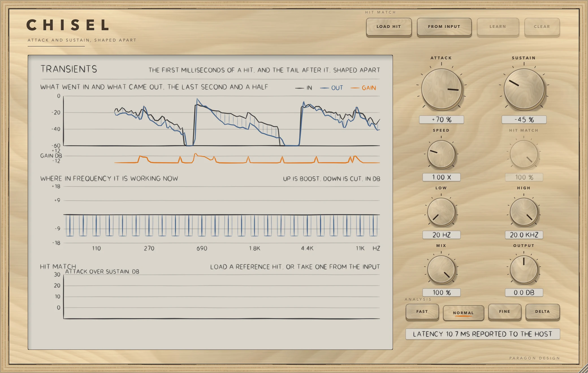Click the Paragon Design credit text
Image resolution: width=588 pixels, height=373 pixels.
pyautogui.click(x=535, y=358)
